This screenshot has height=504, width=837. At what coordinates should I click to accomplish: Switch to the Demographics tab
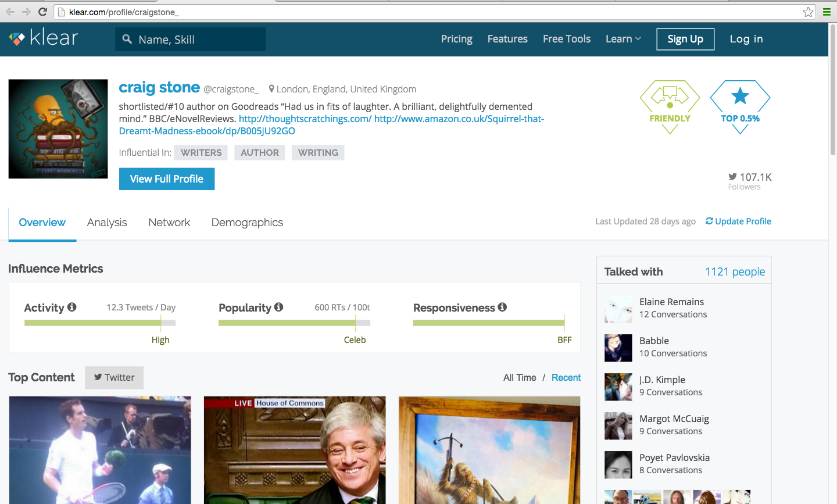pos(247,223)
